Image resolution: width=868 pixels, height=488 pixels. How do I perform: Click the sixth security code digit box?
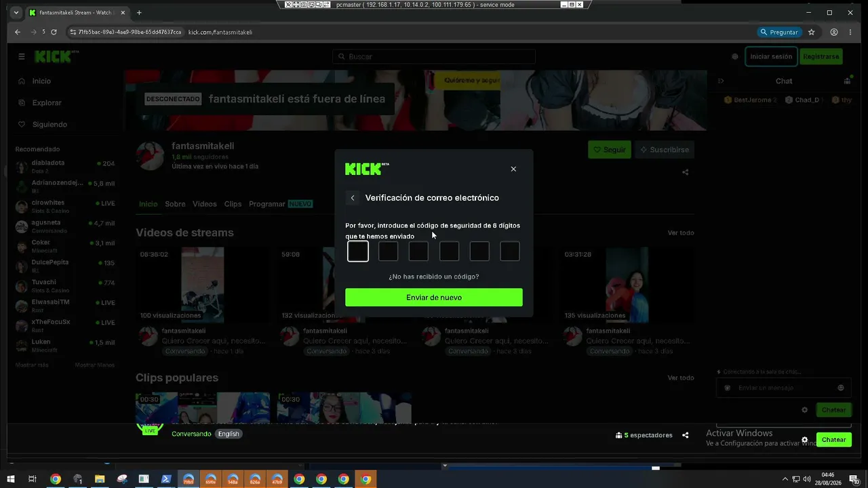pyautogui.click(x=510, y=251)
